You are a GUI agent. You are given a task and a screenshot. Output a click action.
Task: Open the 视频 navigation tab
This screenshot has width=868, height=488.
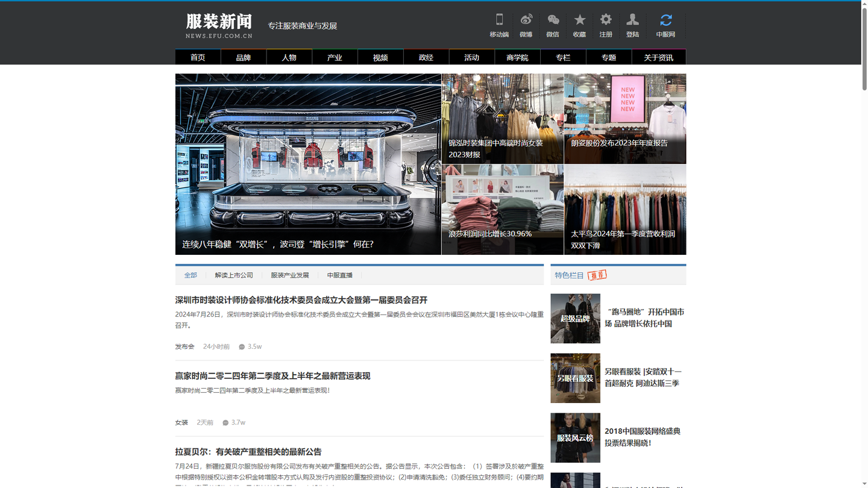point(380,57)
